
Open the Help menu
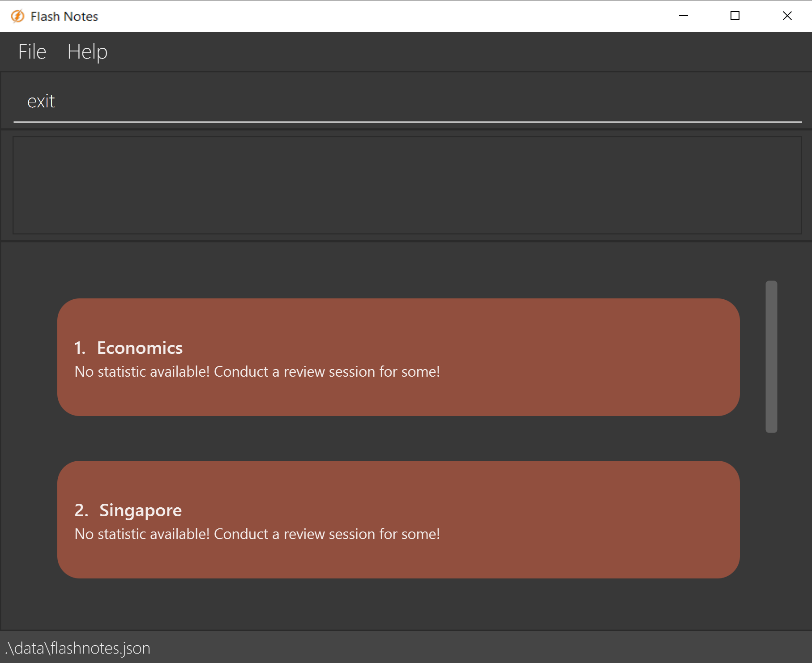click(x=87, y=52)
